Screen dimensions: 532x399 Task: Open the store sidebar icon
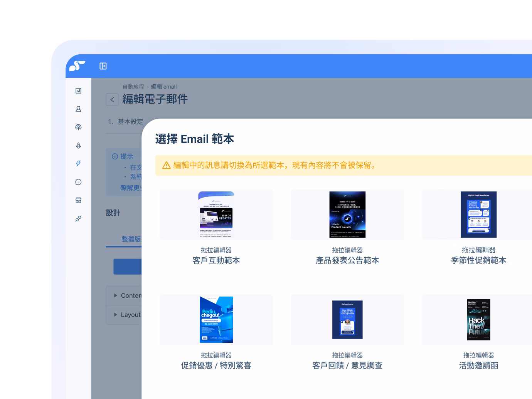click(78, 200)
